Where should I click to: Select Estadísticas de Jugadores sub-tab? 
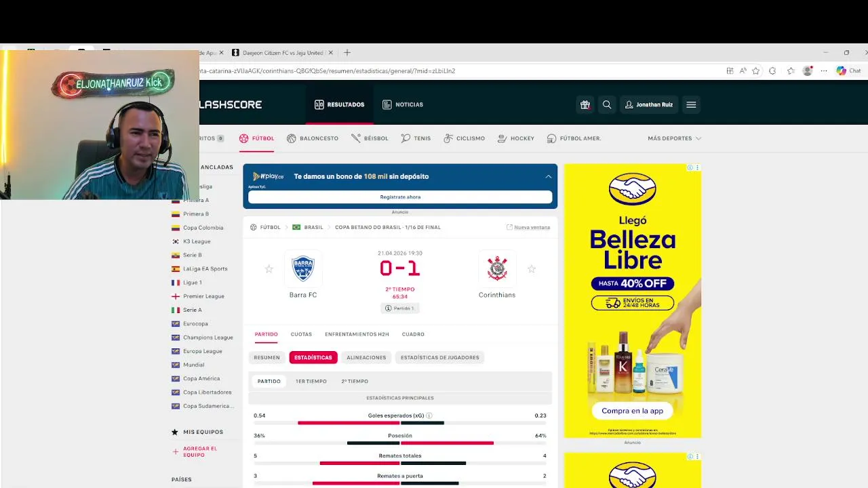click(439, 357)
